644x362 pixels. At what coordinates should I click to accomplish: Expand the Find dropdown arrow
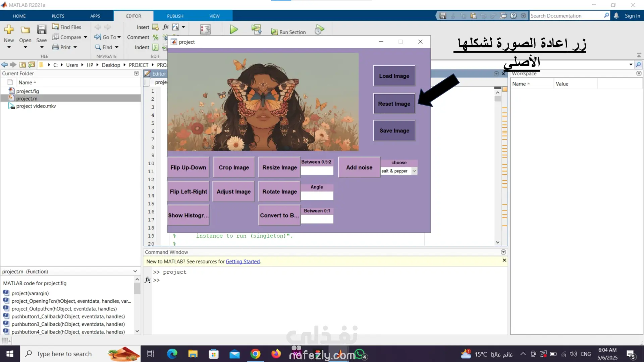point(117,47)
